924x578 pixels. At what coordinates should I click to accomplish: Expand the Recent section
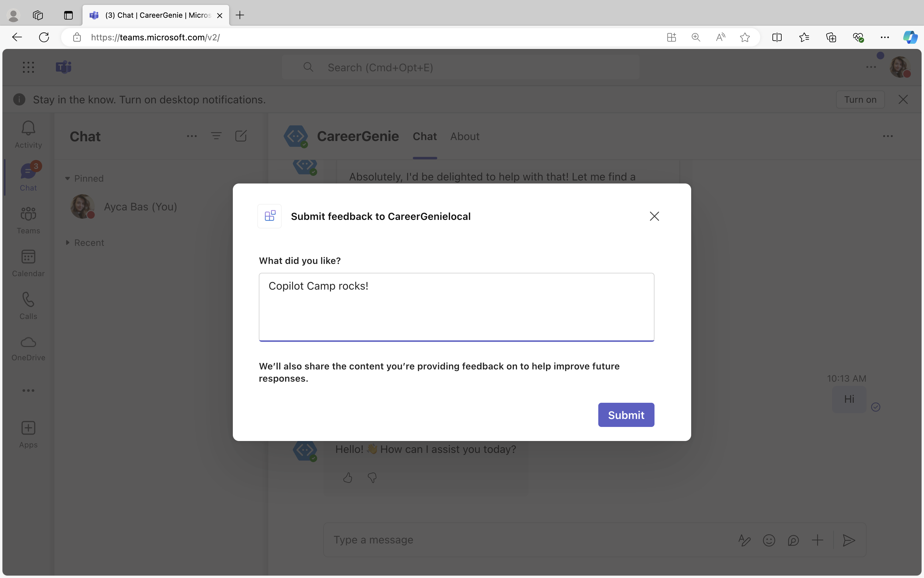click(x=85, y=243)
